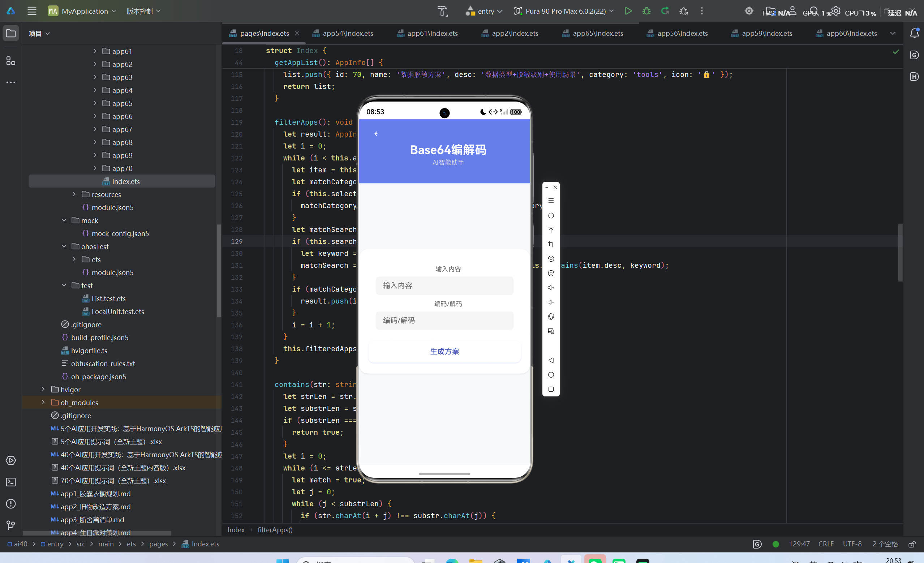Click the emulator volume down icon
The width and height of the screenshot is (924, 563).
[x=551, y=302]
